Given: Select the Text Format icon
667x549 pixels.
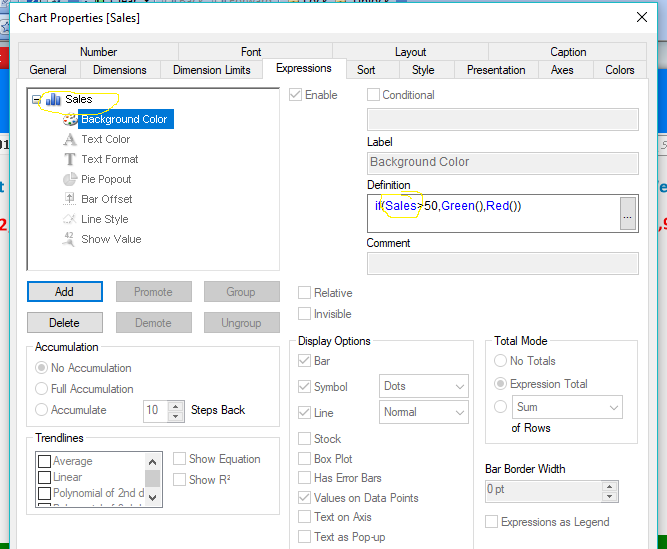Looking at the screenshot, I should pyautogui.click(x=70, y=160).
